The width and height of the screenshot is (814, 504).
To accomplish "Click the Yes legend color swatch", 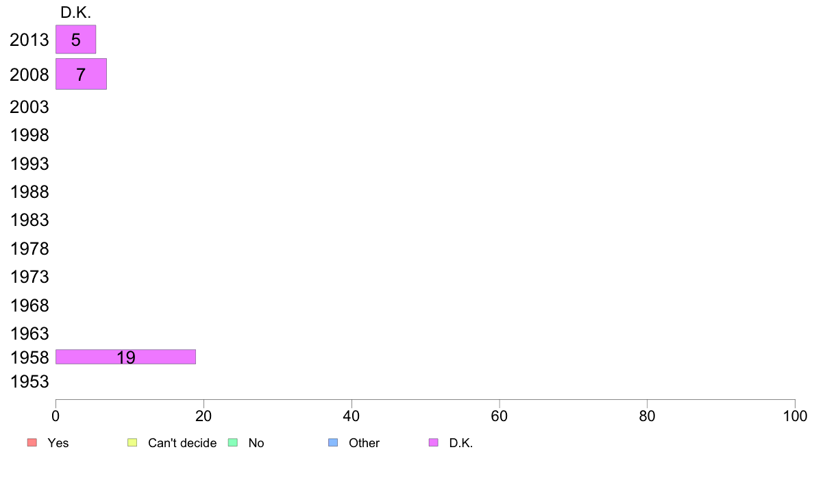I will click(32, 442).
